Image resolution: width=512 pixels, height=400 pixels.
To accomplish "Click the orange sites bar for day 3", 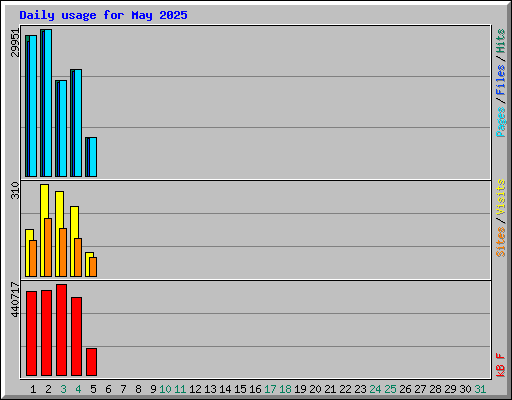I will (x=63, y=252).
